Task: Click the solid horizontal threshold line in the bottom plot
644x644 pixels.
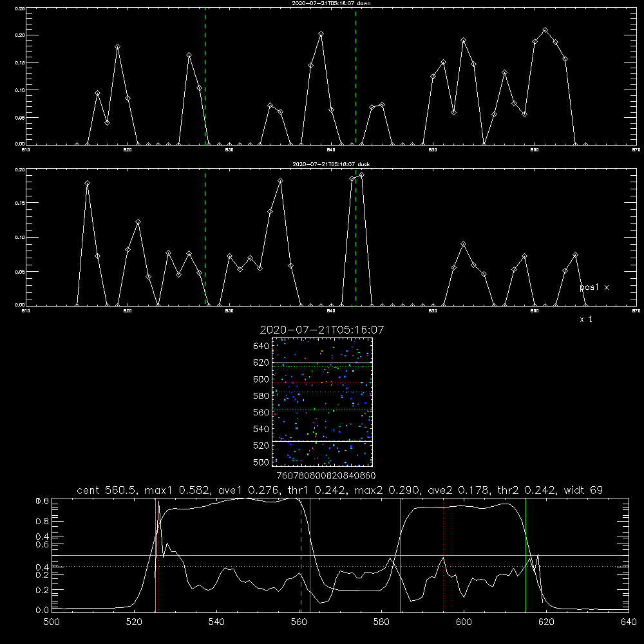Action: (x=340, y=555)
